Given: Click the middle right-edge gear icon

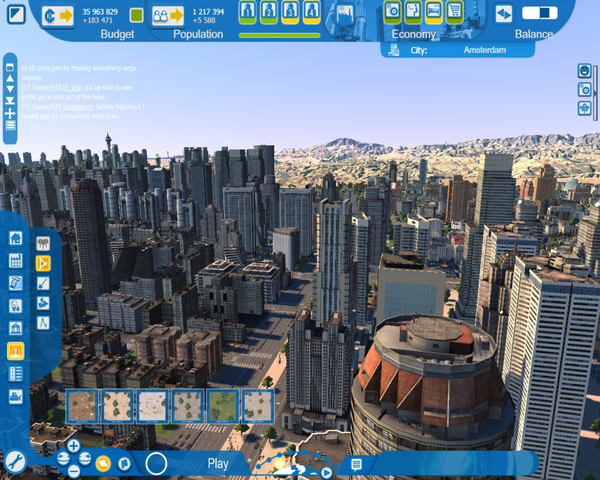Looking at the screenshot, I should (x=584, y=90).
